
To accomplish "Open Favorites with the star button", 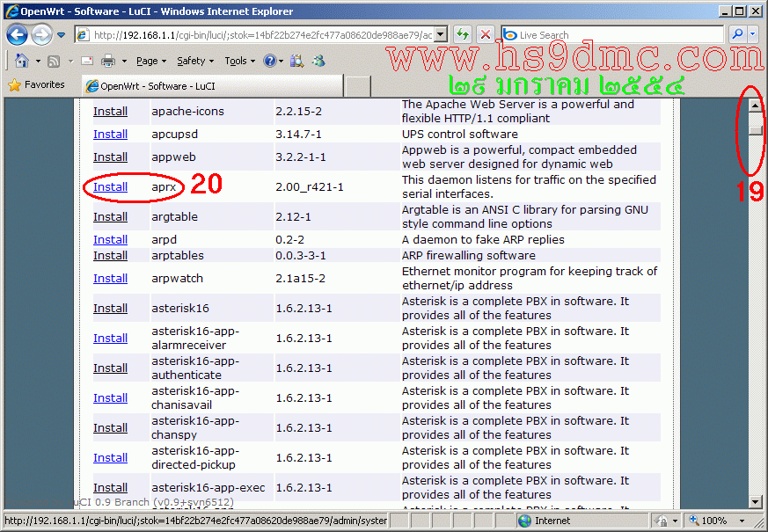I will point(37,84).
